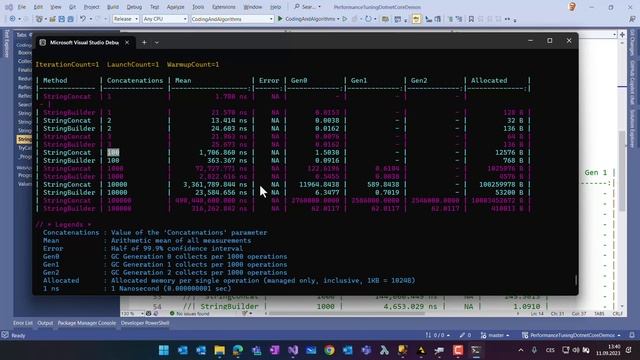Select the Microsoft Visual Studio Debug console tab
The image size is (640, 360).
tap(84, 42)
